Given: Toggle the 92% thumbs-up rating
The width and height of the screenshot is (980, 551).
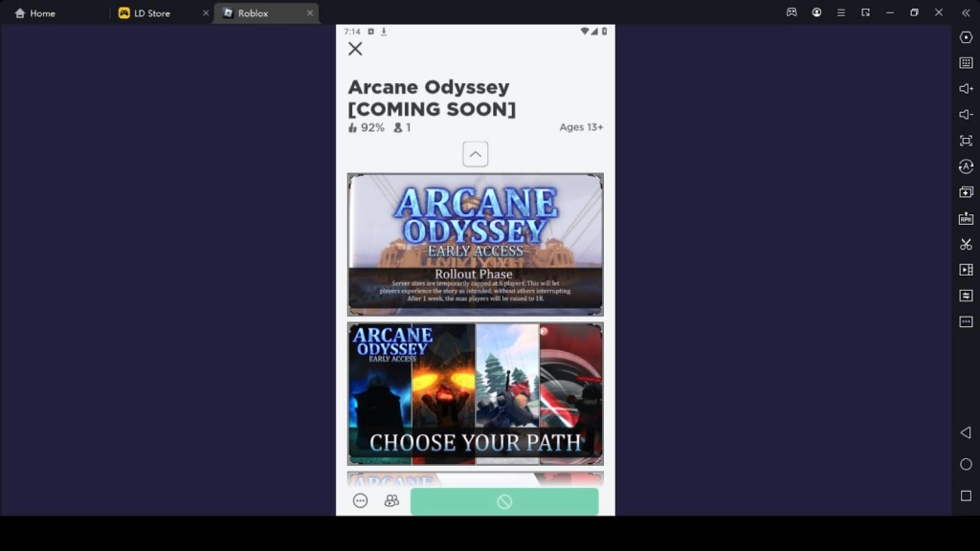Looking at the screenshot, I should [360, 125].
